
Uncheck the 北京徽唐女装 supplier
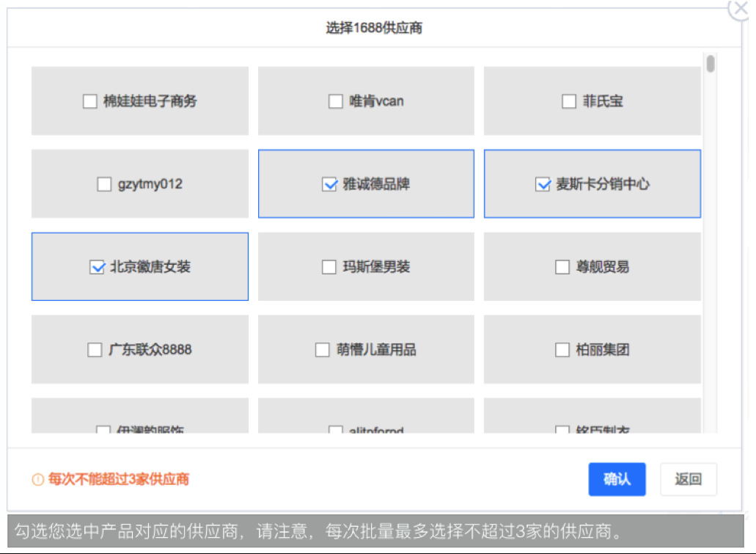coord(97,266)
